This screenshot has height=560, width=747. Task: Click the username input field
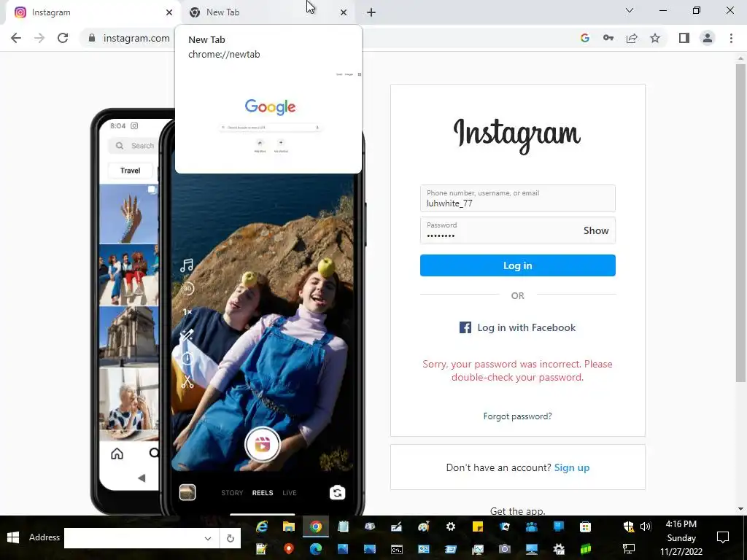click(518, 198)
